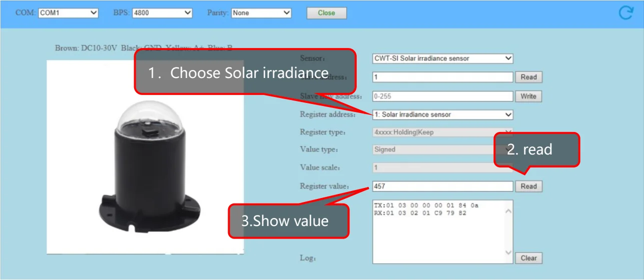Open the Register address dropdown
The height and width of the screenshot is (280, 644).
tap(443, 114)
